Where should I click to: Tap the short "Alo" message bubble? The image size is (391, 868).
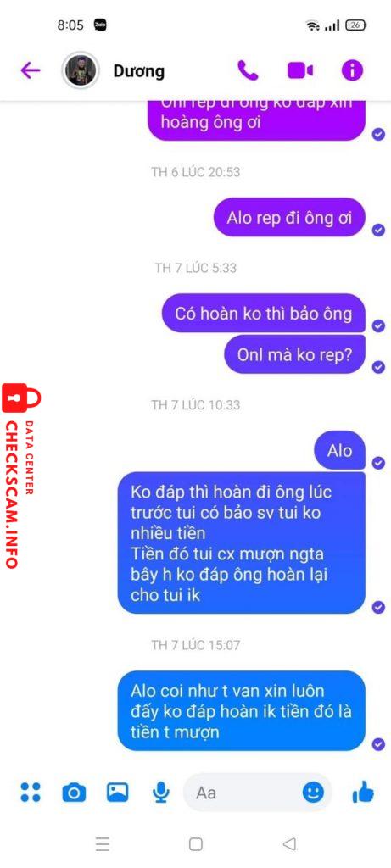click(339, 450)
